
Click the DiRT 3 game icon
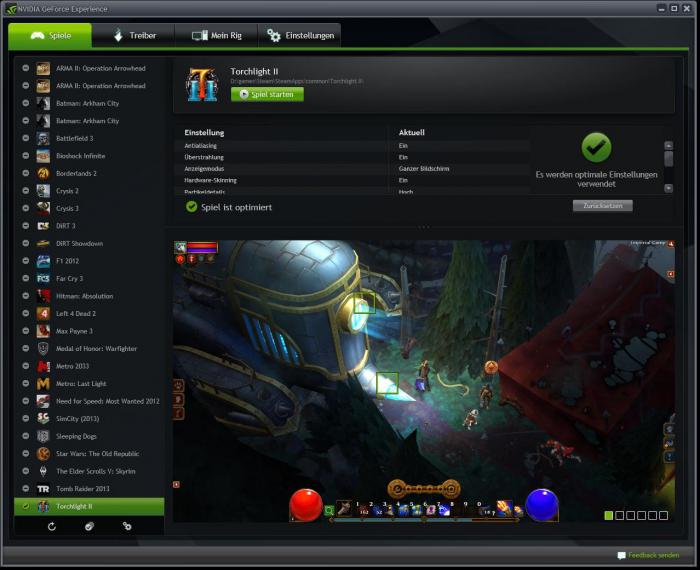[43, 226]
